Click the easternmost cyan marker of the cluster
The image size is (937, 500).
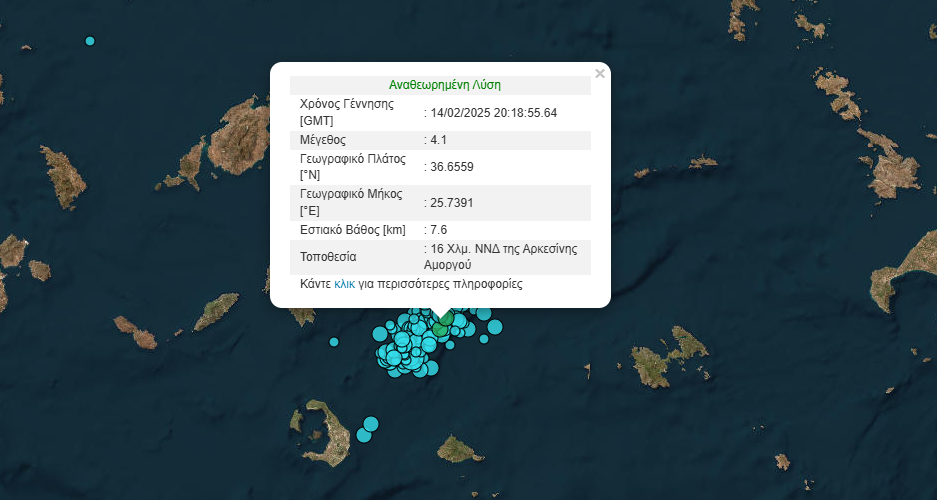493,326
